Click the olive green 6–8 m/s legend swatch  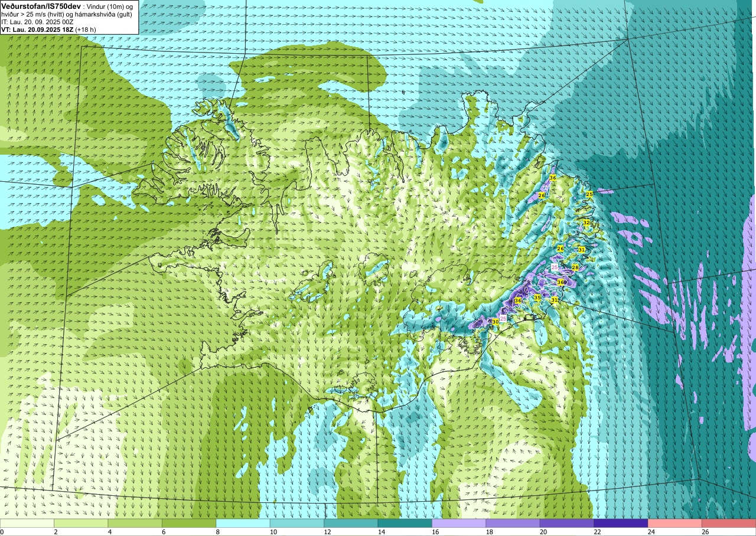tap(189, 523)
